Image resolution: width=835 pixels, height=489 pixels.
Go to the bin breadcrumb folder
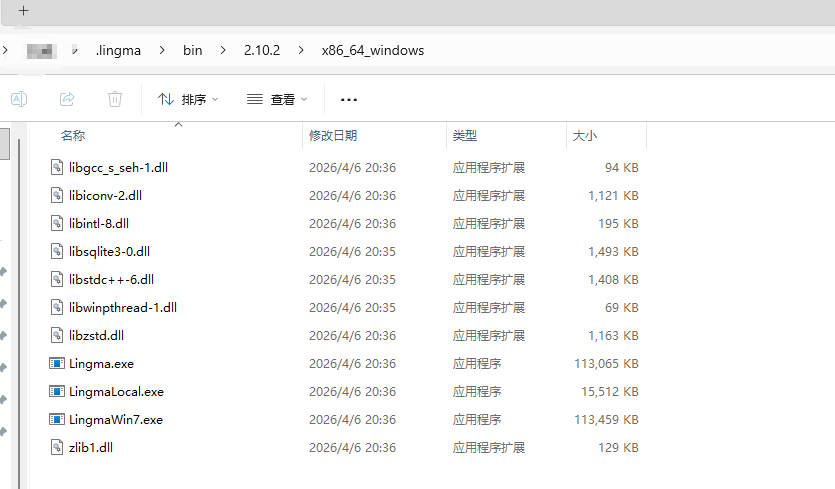(x=192, y=50)
